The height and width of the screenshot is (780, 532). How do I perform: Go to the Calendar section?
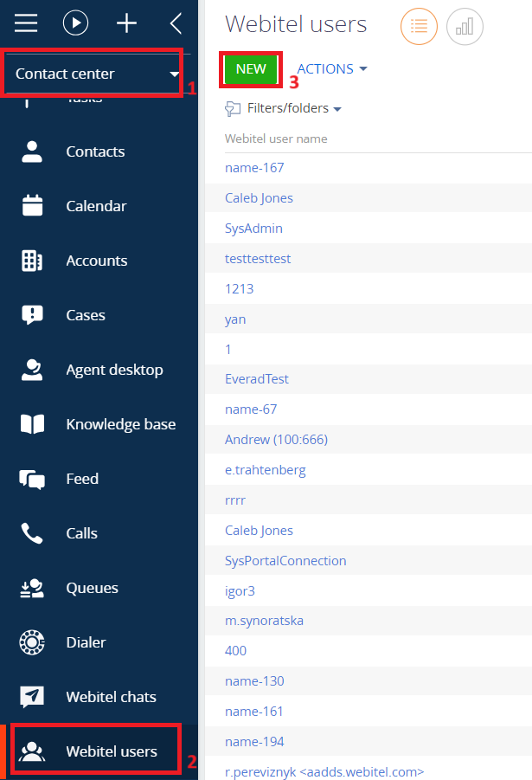click(97, 206)
